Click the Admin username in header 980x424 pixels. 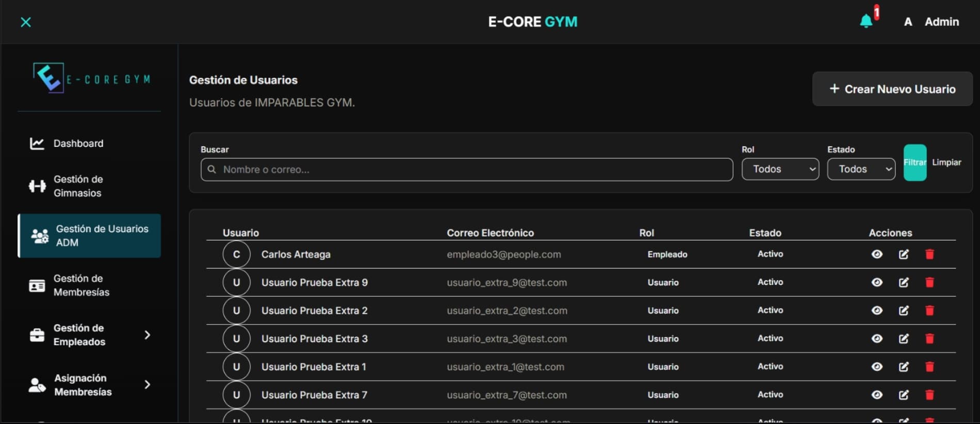click(942, 22)
